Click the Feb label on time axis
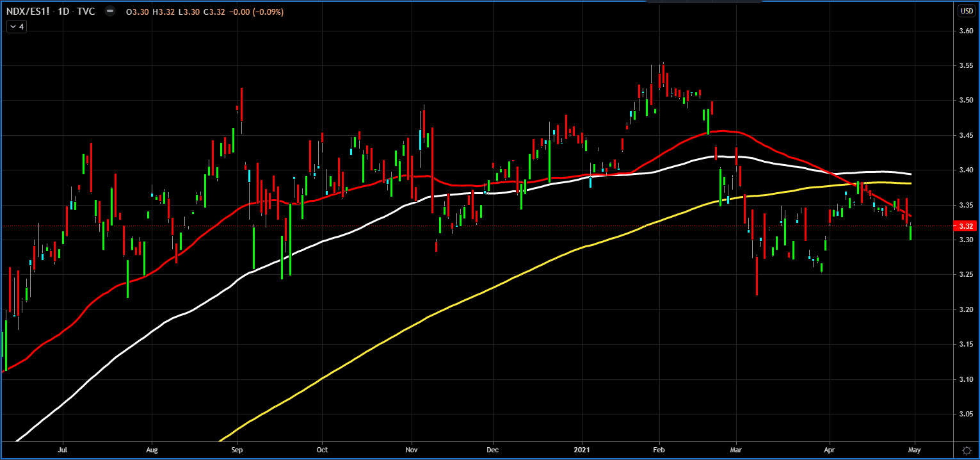Viewport: 980px width, 460px height. pos(659,450)
